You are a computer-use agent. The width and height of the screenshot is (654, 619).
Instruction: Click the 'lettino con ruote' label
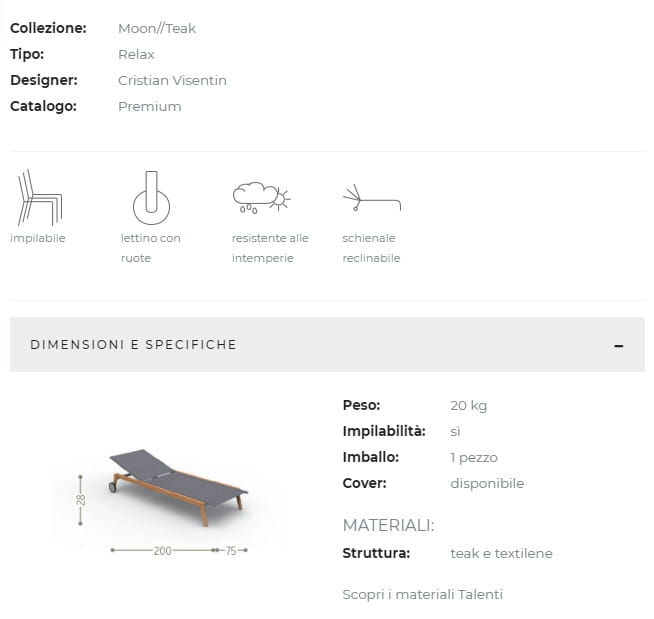tap(151, 248)
